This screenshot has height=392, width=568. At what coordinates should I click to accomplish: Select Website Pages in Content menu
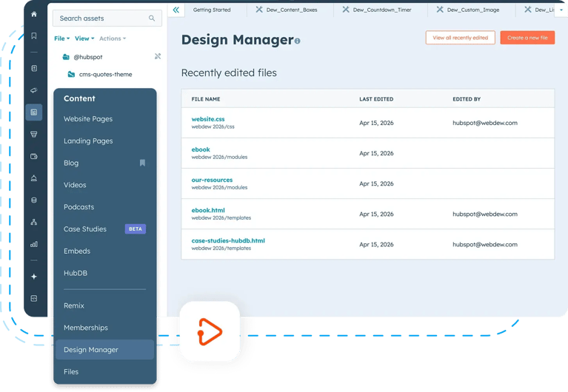point(88,119)
